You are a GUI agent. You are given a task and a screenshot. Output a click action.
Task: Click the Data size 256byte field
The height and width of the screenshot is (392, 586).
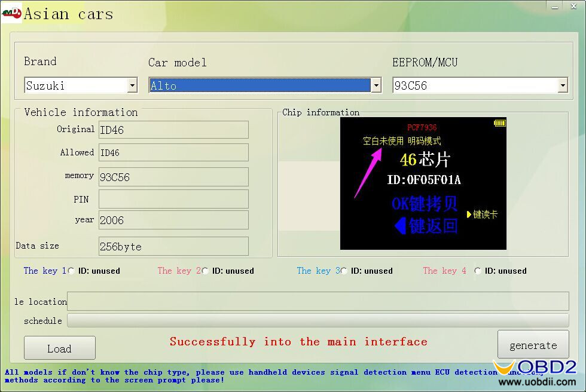point(173,246)
